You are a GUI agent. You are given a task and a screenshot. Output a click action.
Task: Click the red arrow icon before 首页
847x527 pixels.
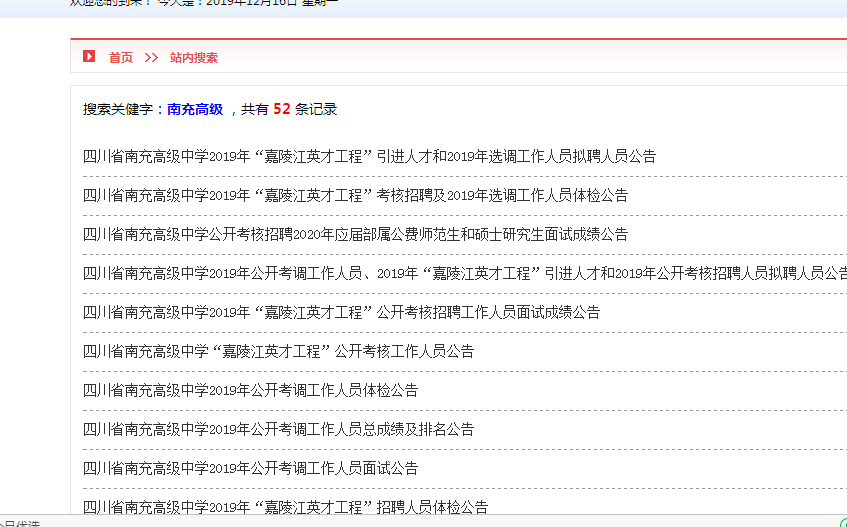(89, 57)
